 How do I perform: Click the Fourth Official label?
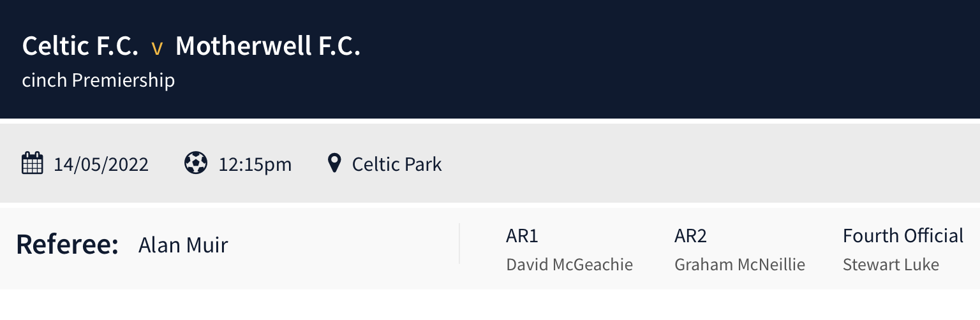903,236
